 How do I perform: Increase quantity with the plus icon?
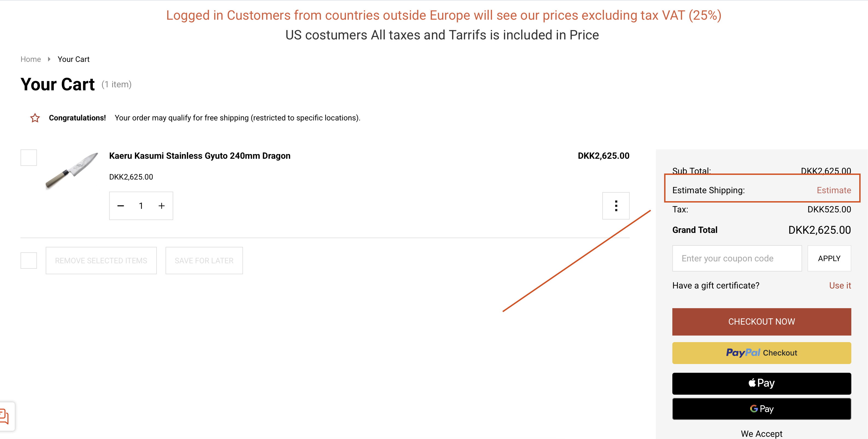[x=162, y=206]
